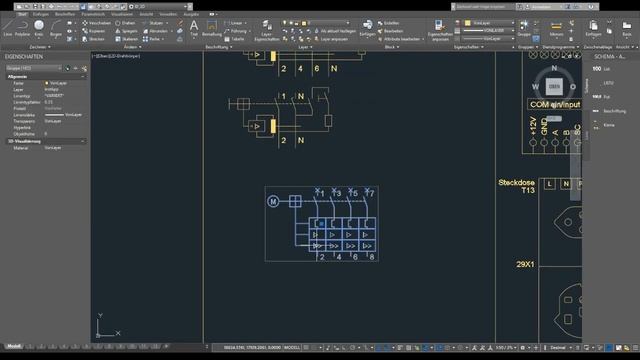Click Als aktuell festlegen layer button
This screenshot has width=640, height=360.
(335, 31)
